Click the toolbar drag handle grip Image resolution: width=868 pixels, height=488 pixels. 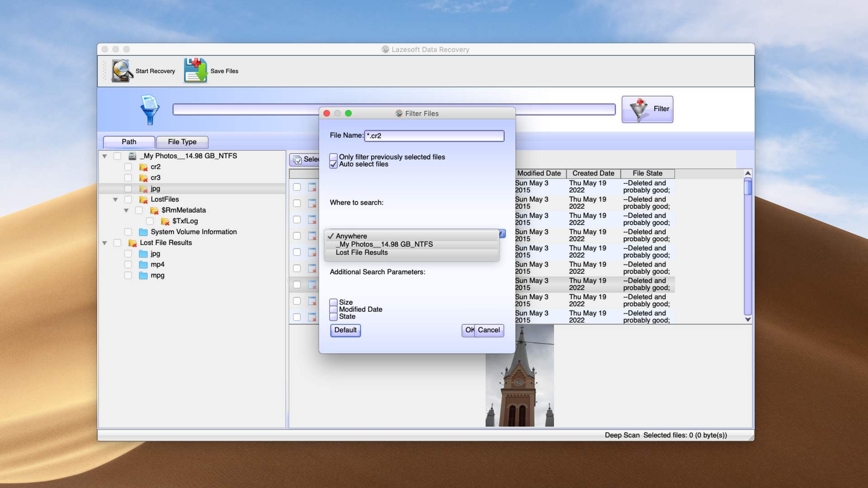click(x=104, y=71)
